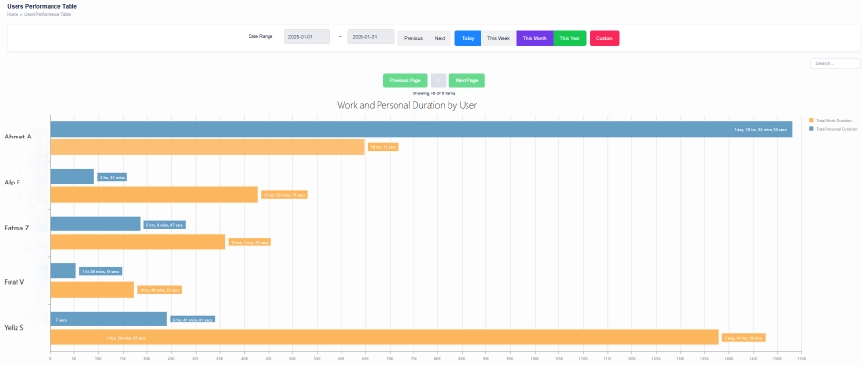The image size is (862, 367).
Task: Click Alp E's orange work duration bar
Action: (x=154, y=194)
